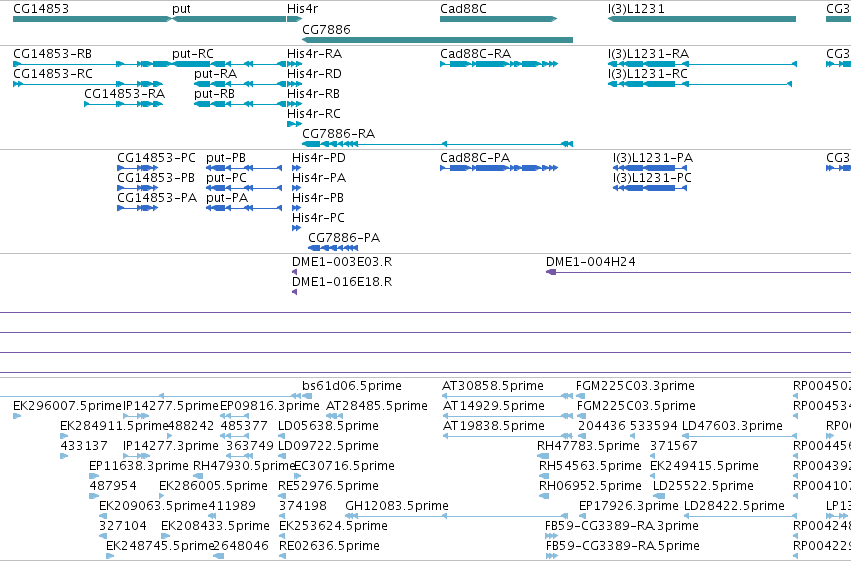Open clone DME1-004H24
The image size is (851, 561).
point(590,262)
